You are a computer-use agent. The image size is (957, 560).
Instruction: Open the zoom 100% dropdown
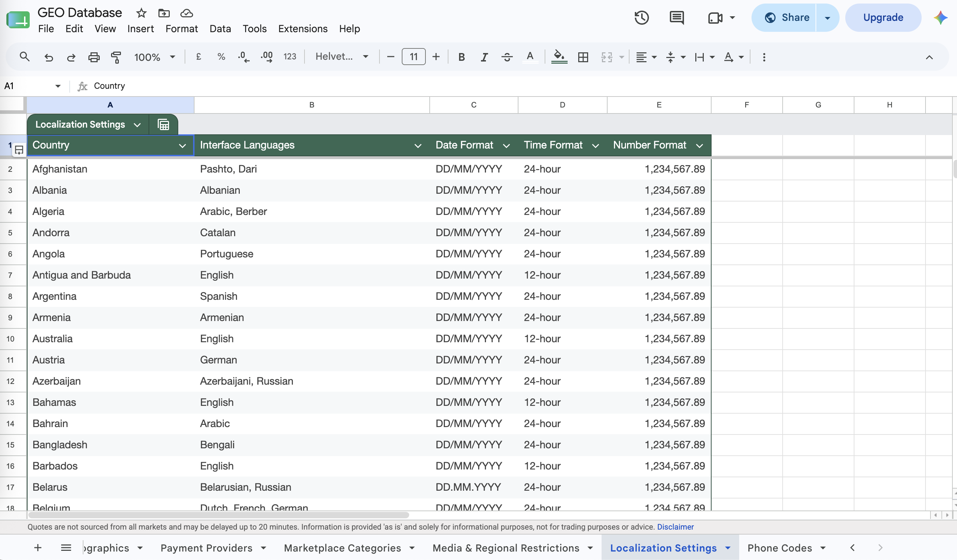pyautogui.click(x=155, y=57)
